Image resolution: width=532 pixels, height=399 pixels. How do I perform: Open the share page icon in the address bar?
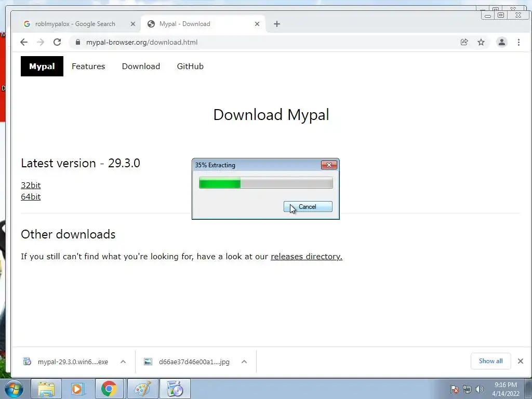[x=464, y=42]
